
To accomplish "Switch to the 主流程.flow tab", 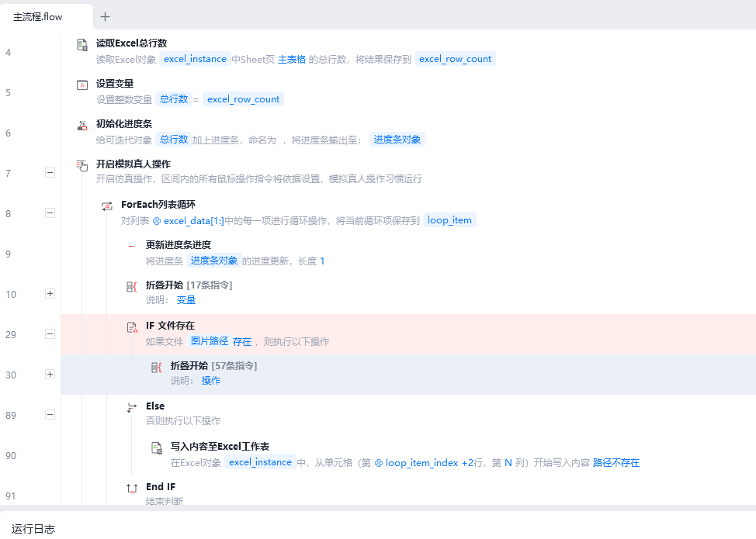I will tap(38, 16).
